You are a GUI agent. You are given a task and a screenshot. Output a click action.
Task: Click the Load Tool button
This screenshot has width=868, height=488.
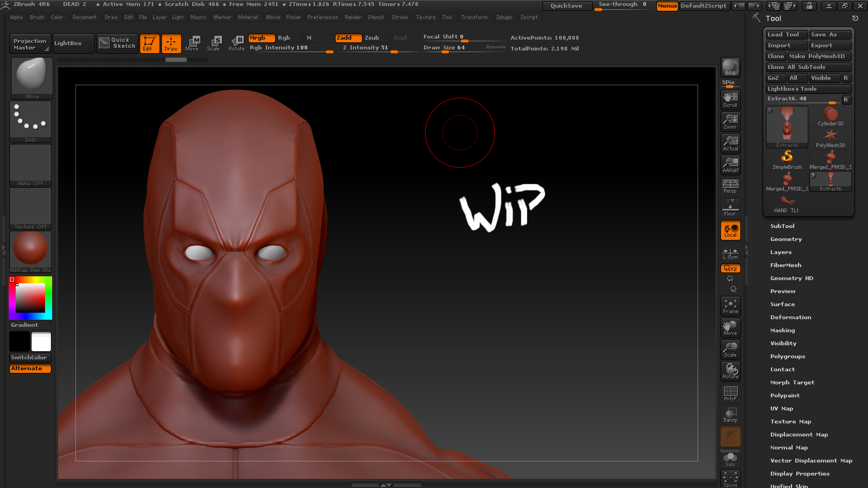[787, 35]
